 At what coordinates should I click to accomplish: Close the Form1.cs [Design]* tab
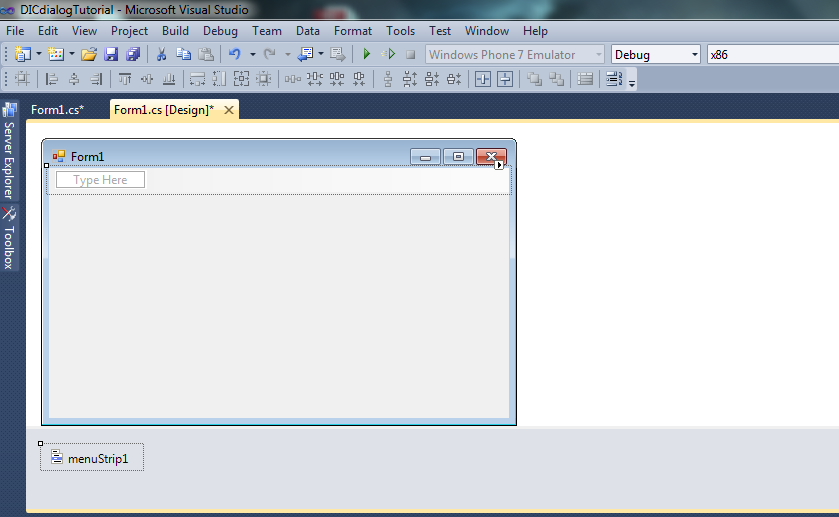click(228, 110)
